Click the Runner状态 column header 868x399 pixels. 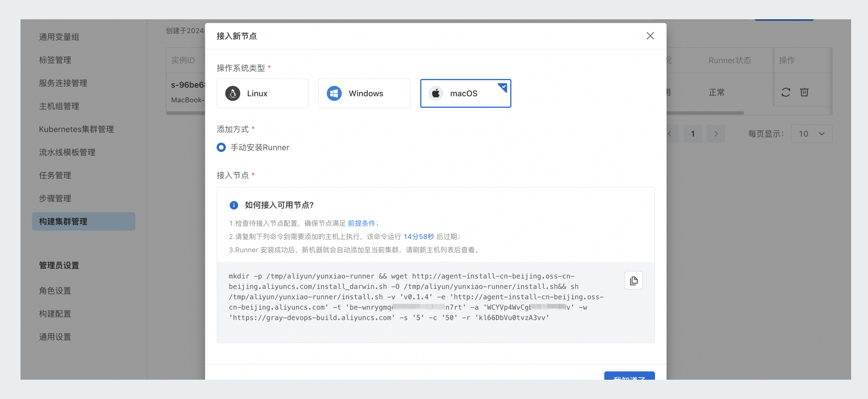point(729,60)
